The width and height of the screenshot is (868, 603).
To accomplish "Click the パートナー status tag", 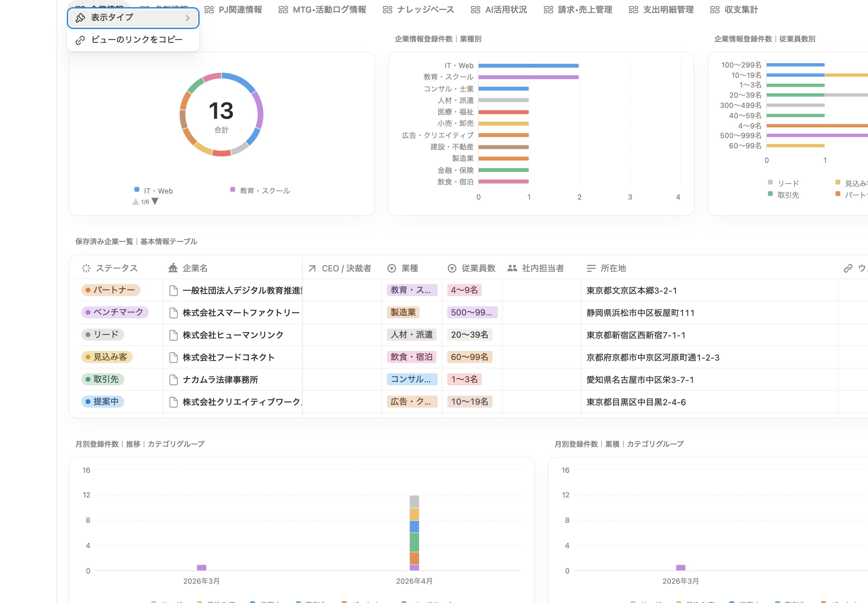I will pyautogui.click(x=111, y=290).
